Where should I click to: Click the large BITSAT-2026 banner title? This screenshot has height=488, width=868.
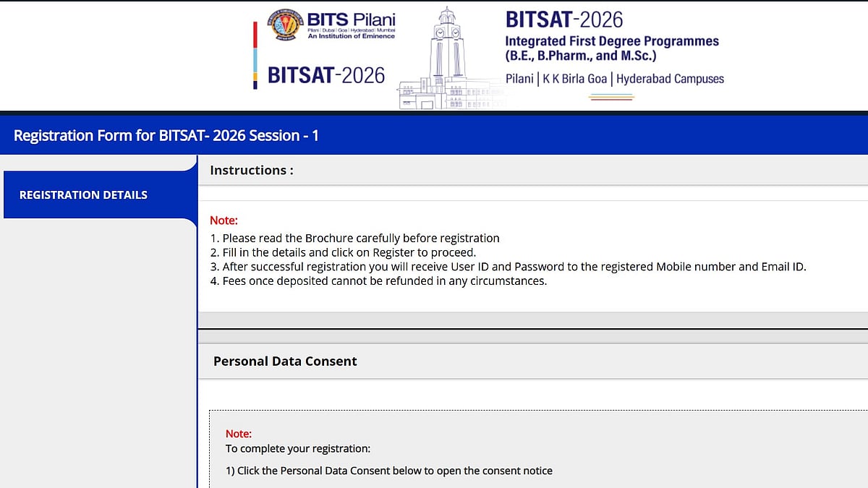pos(564,19)
